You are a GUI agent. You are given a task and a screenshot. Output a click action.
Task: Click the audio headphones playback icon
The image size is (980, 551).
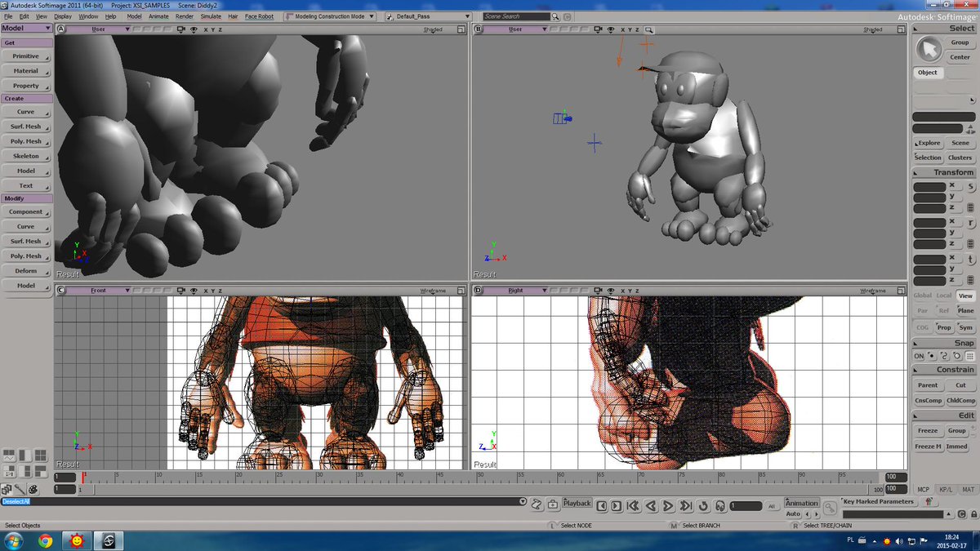click(721, 506)
